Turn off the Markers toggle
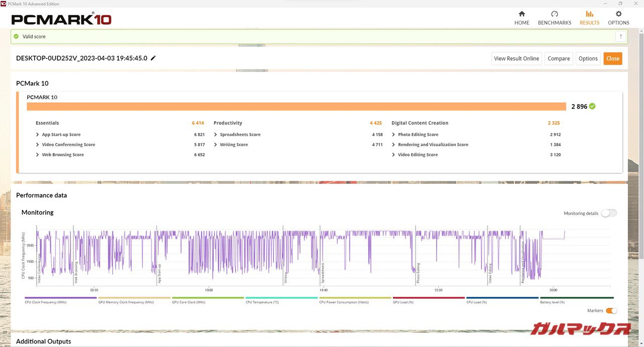The image size is (644, 347). pos(611,311)
